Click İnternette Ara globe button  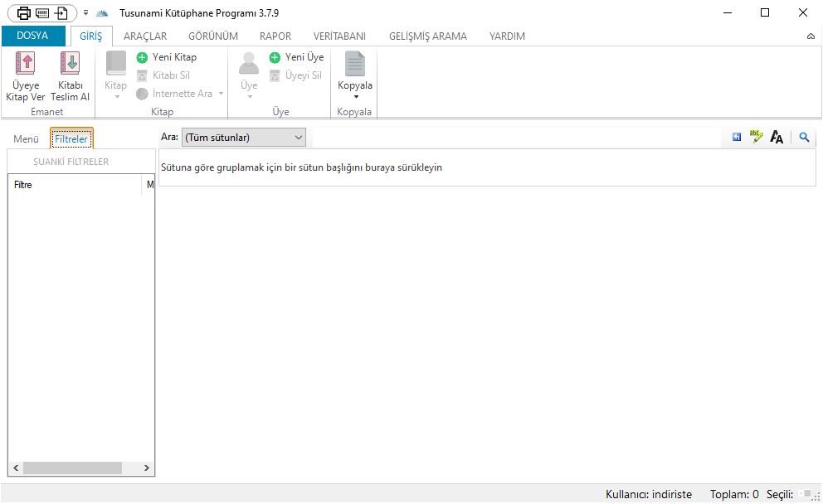[174, 94]
